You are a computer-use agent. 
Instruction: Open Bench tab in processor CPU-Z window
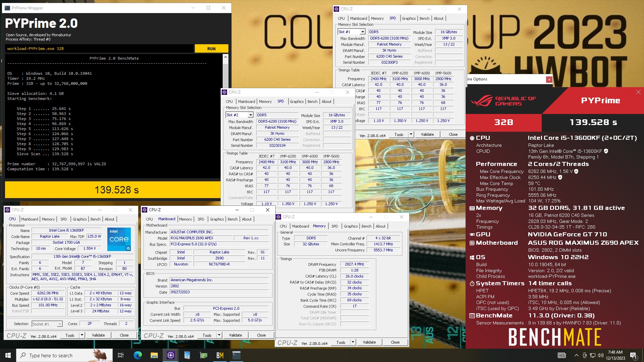pos(95,219)
